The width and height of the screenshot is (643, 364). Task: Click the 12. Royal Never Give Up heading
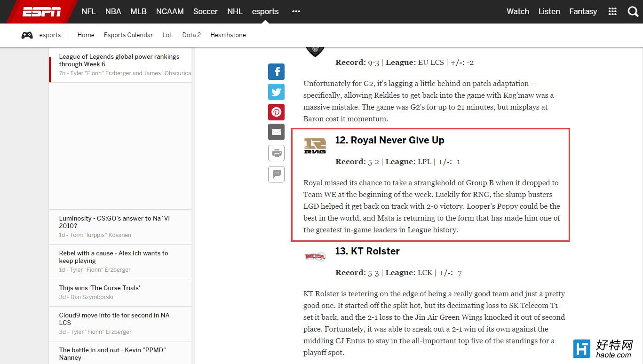pos(389,140)
